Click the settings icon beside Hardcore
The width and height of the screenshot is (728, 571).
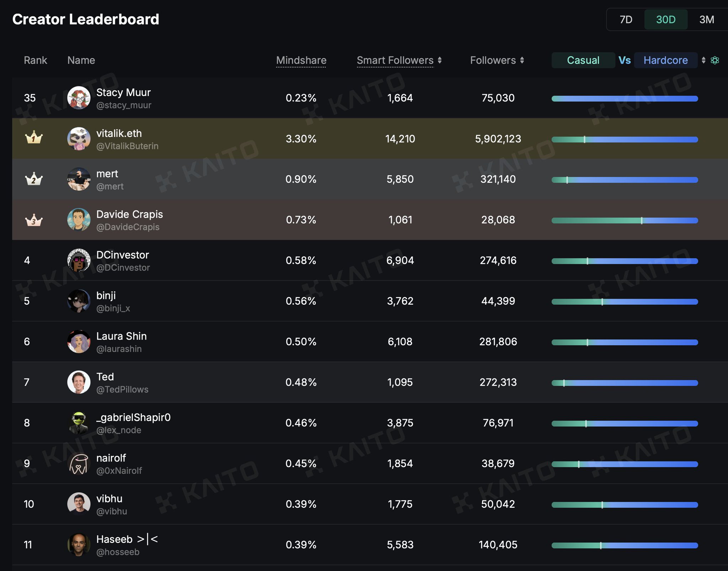(x=715, y=60)
